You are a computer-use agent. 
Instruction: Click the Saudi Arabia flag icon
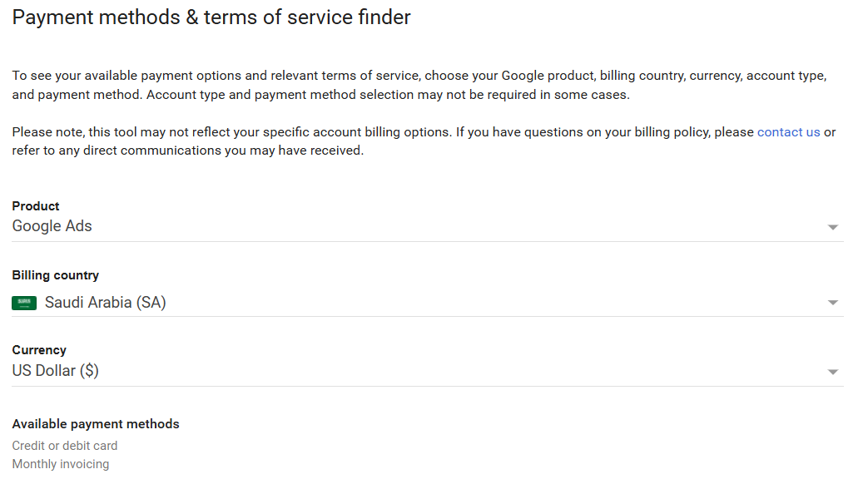pos(24,304)
